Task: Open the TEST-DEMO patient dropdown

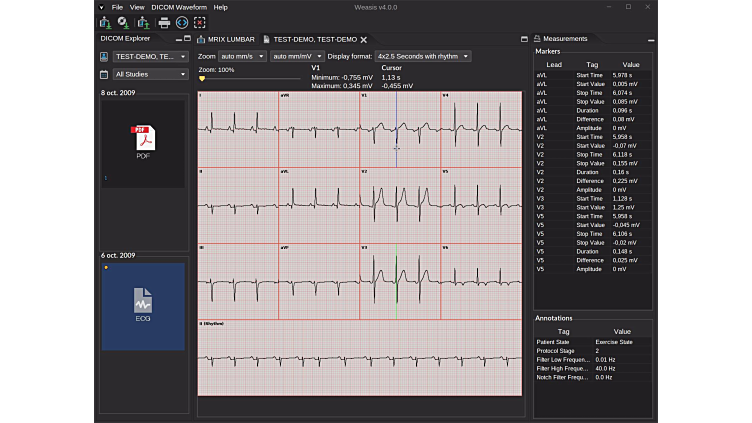Action: [x=150, y=57]
